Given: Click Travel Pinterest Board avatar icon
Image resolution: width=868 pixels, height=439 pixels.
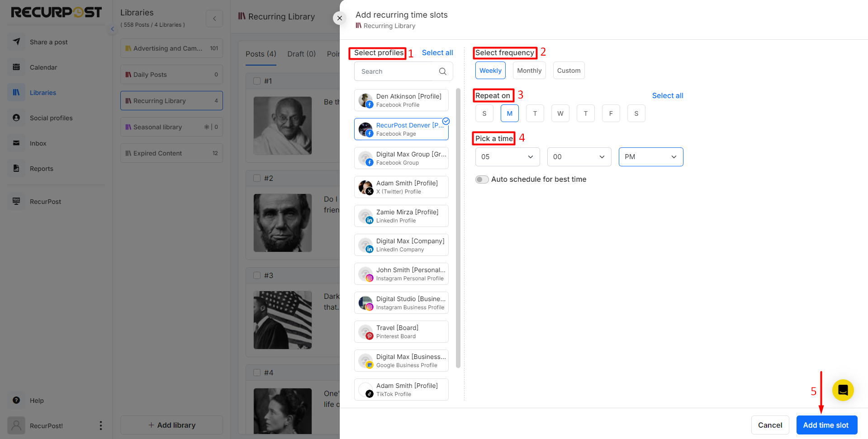Looking at the screenshot, I should click(x=365, y=331).
